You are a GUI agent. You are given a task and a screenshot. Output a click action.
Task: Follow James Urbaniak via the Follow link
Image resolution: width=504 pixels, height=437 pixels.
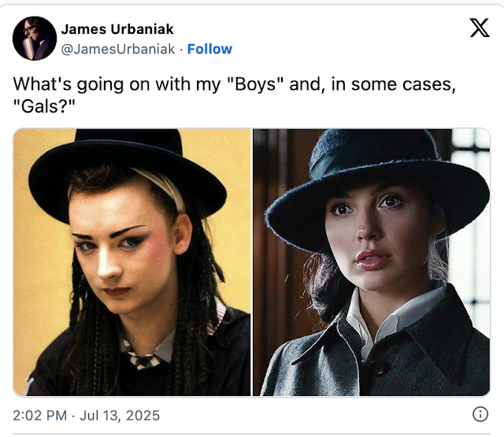(x=209, y=49)
